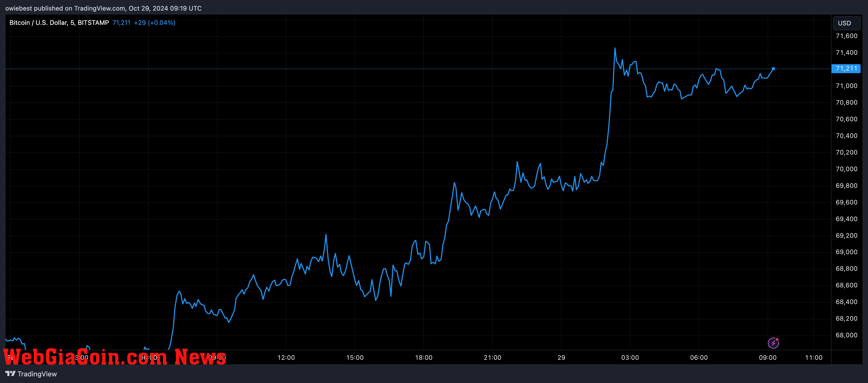Click the 70,400 price axis label
Image resolution: width=868 pixels, height=383 pixels.
tap(846, 136)
